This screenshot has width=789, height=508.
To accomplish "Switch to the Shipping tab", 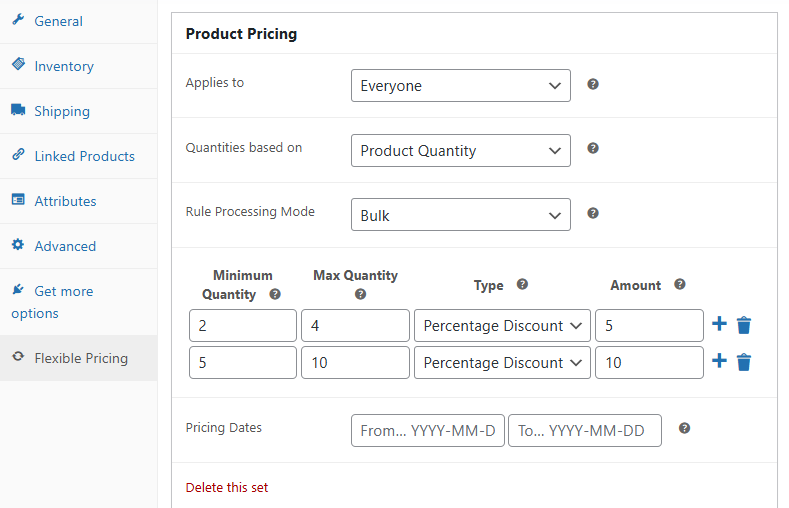I will click(x=78, y=111).
